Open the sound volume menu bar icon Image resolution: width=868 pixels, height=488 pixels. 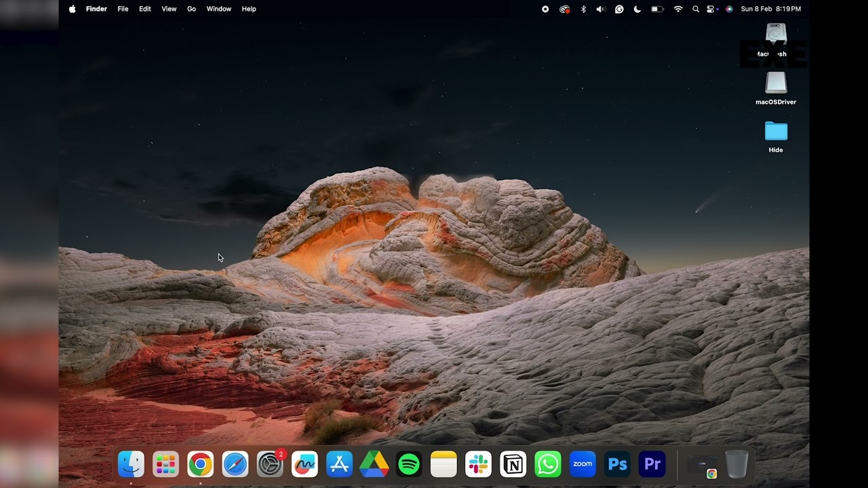pos(601,9)
